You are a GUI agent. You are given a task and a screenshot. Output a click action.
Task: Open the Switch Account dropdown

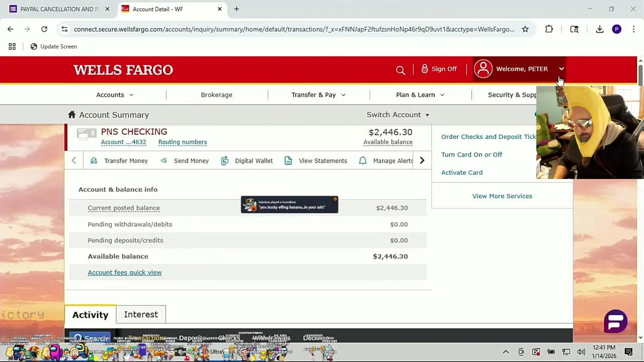[398, 115]
